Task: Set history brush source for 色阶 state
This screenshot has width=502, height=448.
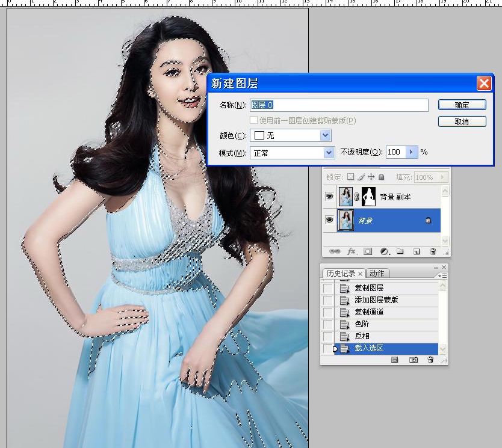Action: (327, 324)
